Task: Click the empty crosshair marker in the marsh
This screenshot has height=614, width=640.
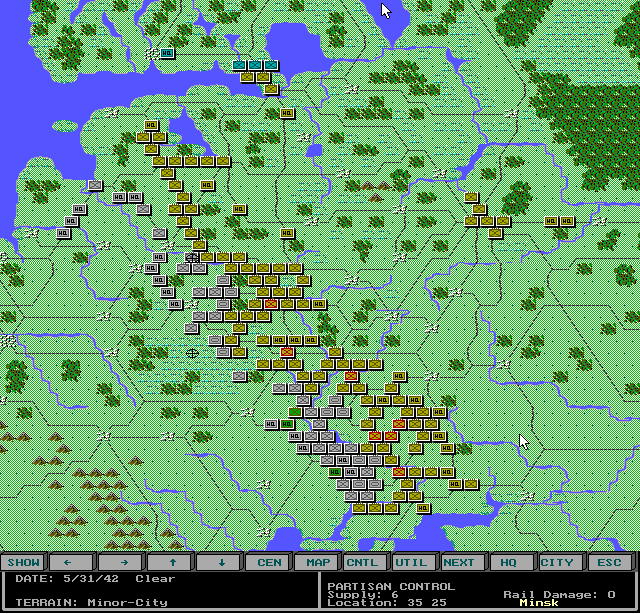Action: click(x=192, y=353)
